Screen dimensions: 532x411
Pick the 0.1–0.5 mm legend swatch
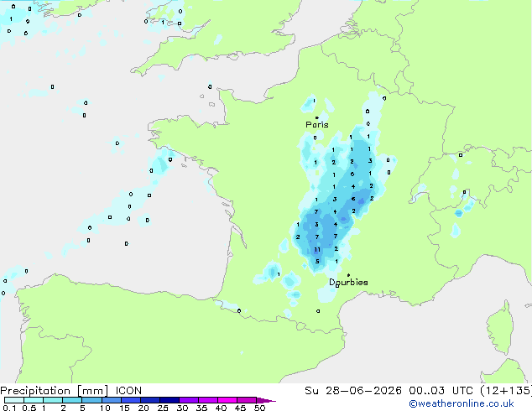(14, 400)
